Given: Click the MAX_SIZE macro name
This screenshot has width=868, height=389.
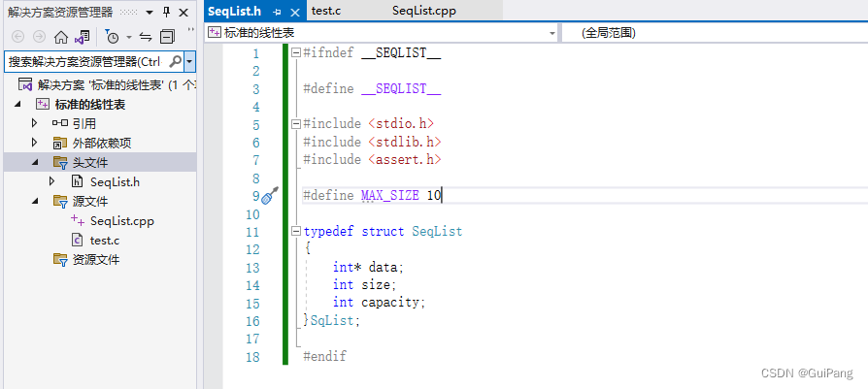Looking at the screenshot, I should 390,195.
